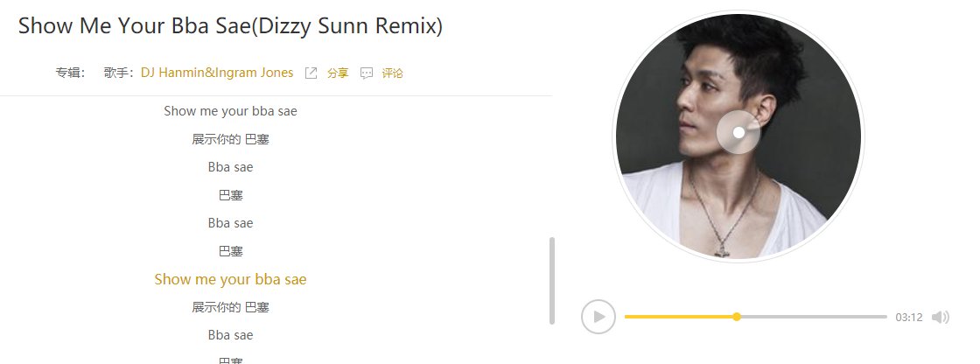This screenshot has width=980, height=364.
Task: Select the highlighted gold lyric line
Action: pos(231,279)
